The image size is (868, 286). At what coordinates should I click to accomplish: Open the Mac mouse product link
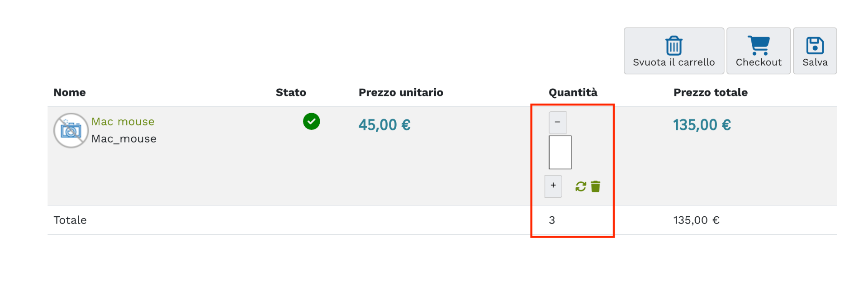[123, 122]
